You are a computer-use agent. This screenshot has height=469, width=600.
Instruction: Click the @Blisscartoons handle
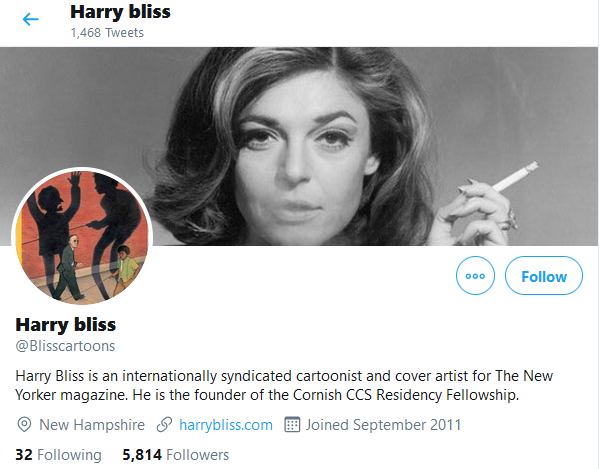(65, 346)
